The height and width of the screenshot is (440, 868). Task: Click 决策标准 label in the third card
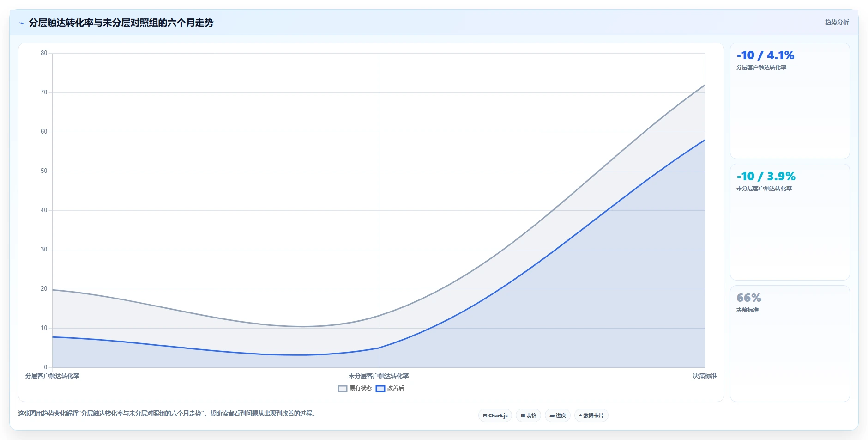[747, 310]
